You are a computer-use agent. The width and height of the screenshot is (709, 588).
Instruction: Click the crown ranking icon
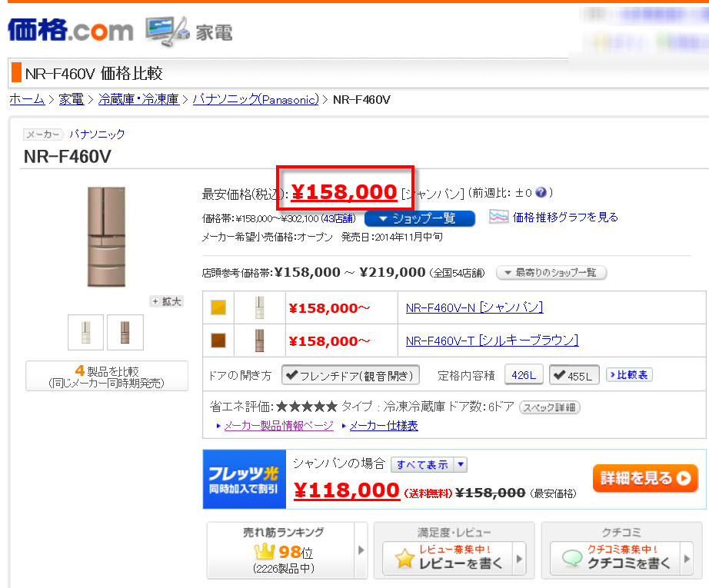pos(265,551)
